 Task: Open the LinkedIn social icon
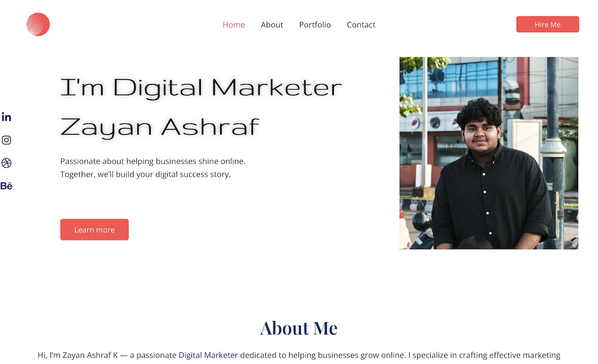[6, 117]
